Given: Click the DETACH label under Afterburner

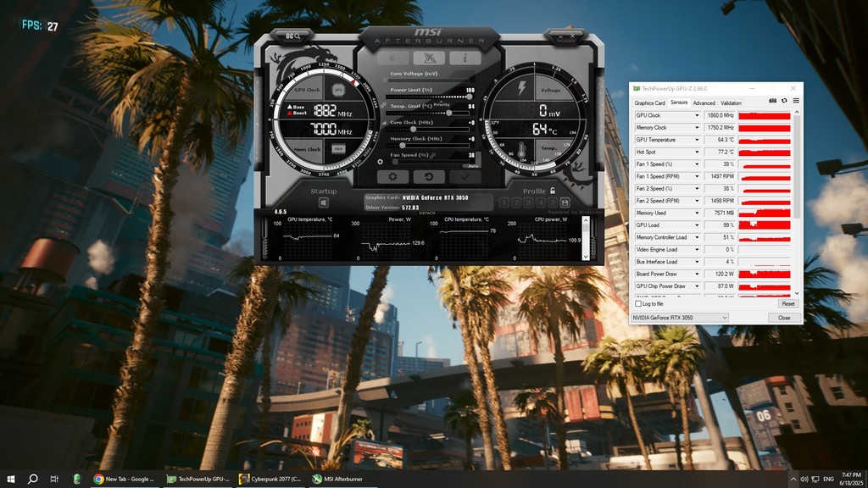Looking at the screenshot, I should 427,213.
